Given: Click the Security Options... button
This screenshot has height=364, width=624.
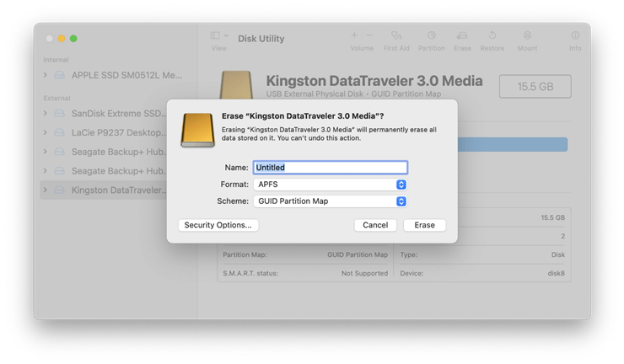Looking at the screenshot, I should (x=218, y=225).
